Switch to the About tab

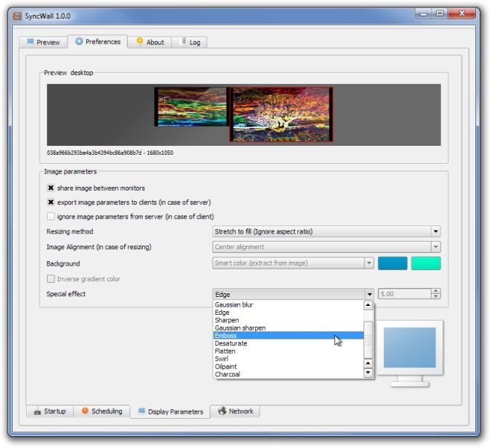point(150,42)
